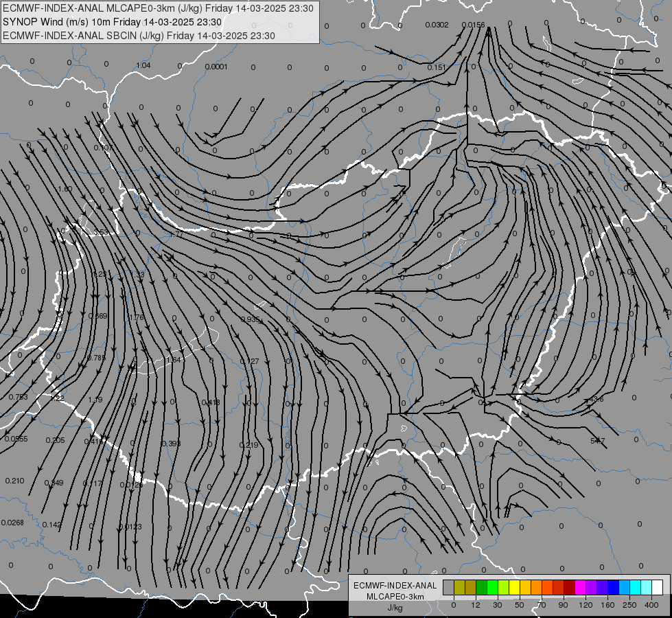Click the map value '0.0268'

click(12, 523)
